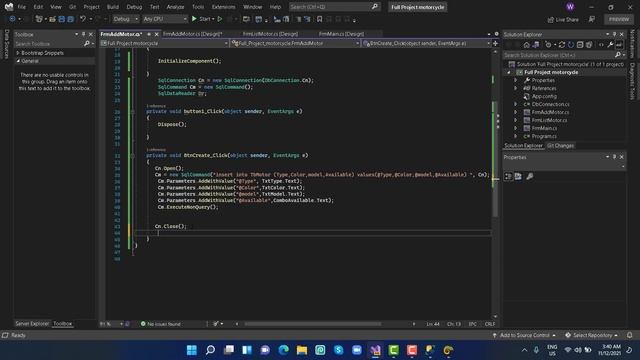Viewport: 640px width, 360px height.
Task: Click PREVIEW button at top right
Action: pos(619,19)
